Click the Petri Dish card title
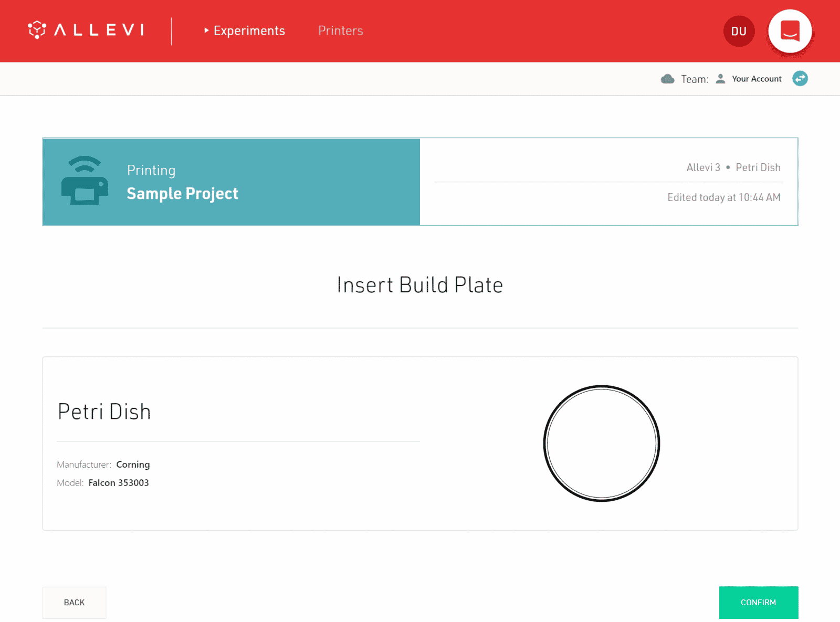 click(104, 412)
